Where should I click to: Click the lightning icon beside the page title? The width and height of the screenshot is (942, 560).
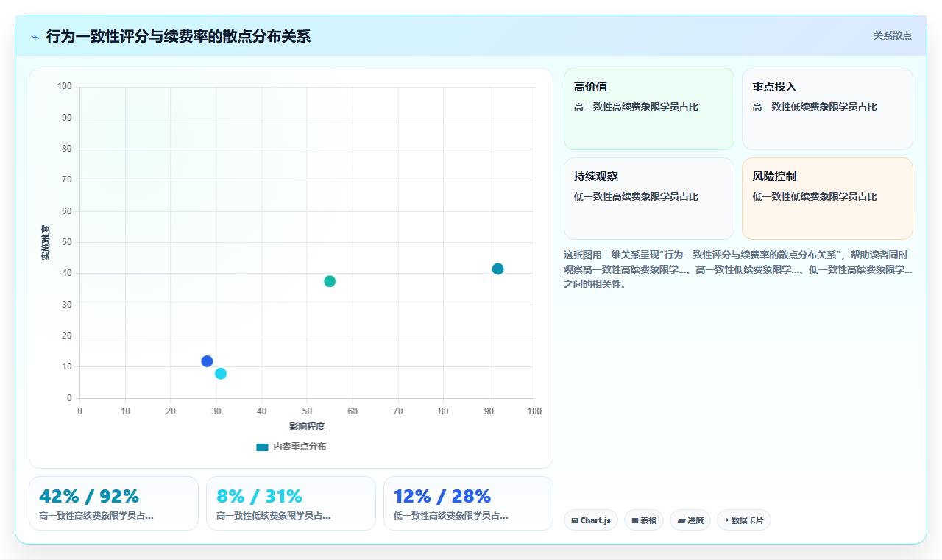pyautogui.click(x=35, y=37)
